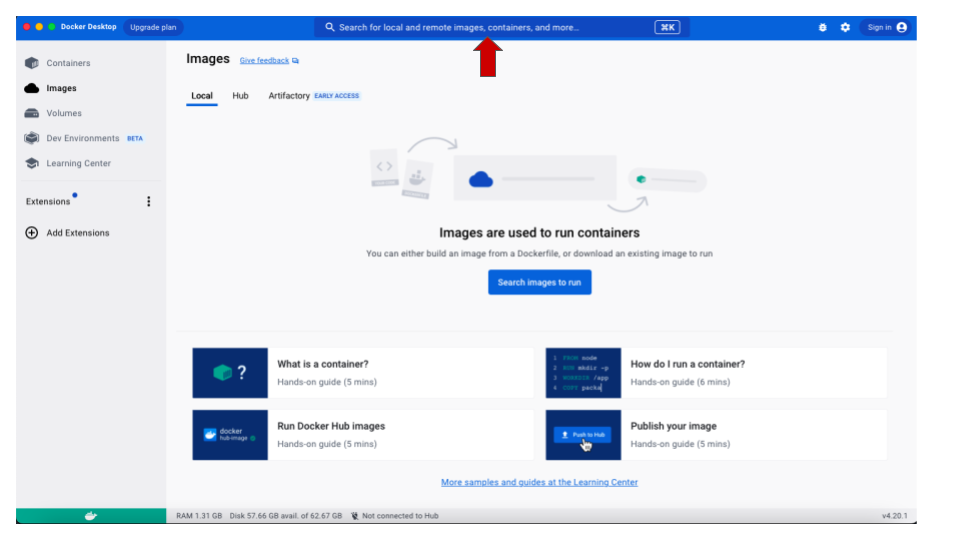Click Run Docker Hub images title
Viewport: 960px width, 540px height.
tap(331, 426)
